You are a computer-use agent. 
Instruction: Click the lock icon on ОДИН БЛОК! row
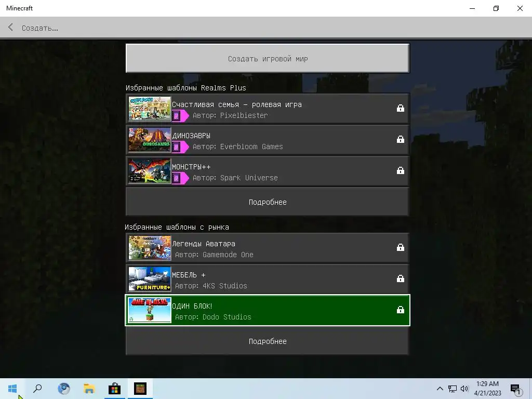click(401, 310)
